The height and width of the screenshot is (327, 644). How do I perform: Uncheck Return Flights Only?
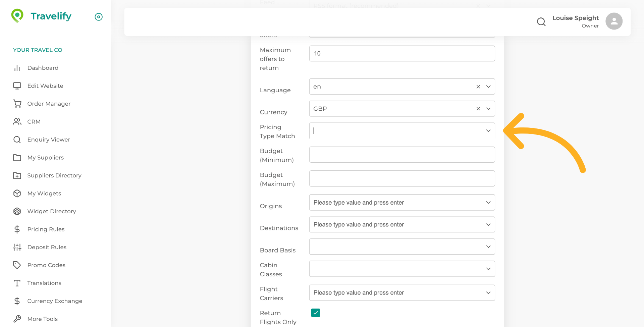315,313
